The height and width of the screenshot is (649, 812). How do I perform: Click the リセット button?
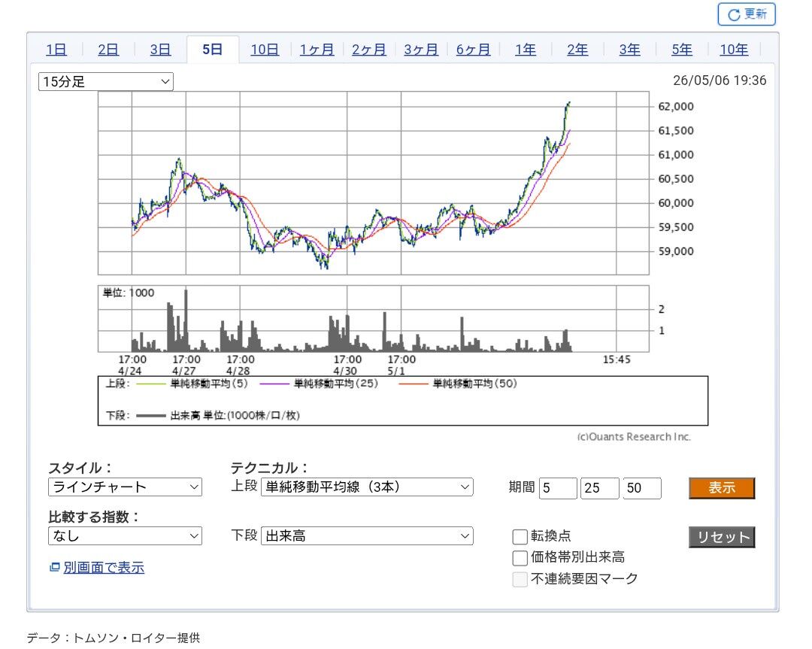coord(722,537)
